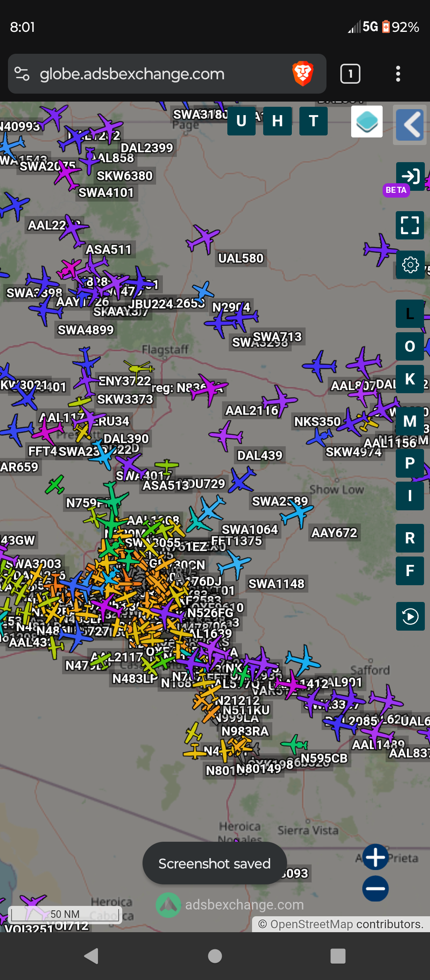Screen dimensions: 430x980
Task: Select NKS350 flight label
Action: [x=317, y=421]
